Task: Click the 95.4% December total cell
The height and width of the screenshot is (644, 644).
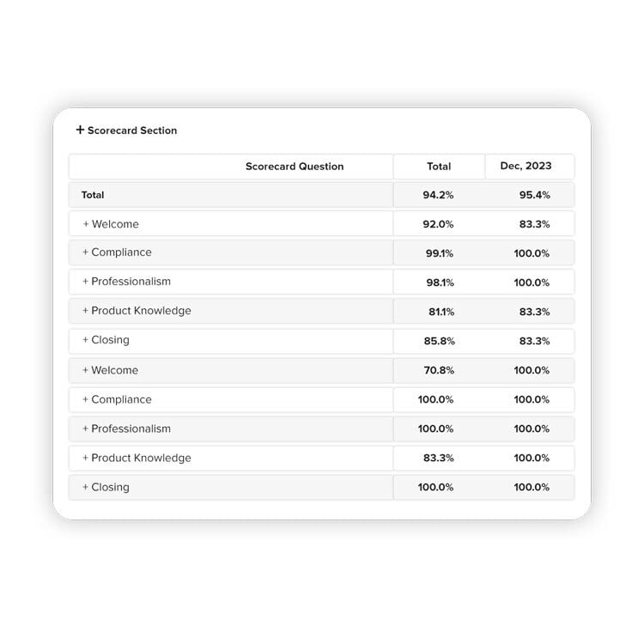Action: click(534, 195)
